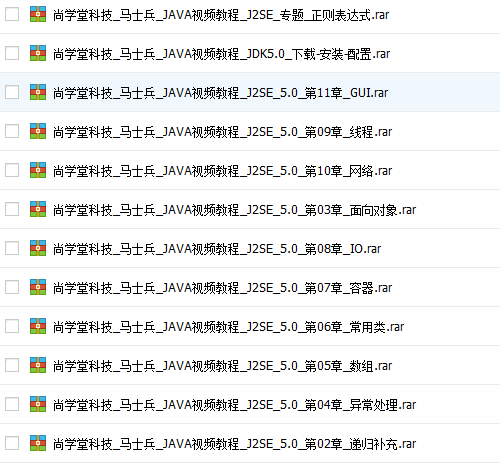
Task: Click the RAR icon next to 第11章_GUI
Action: point(38,92)
